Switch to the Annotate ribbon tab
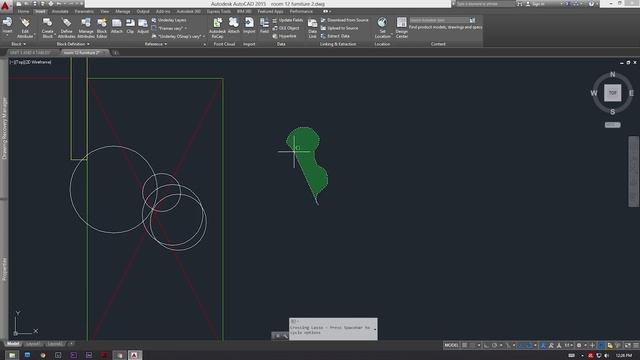640x360 pixels. click(60, 11)
